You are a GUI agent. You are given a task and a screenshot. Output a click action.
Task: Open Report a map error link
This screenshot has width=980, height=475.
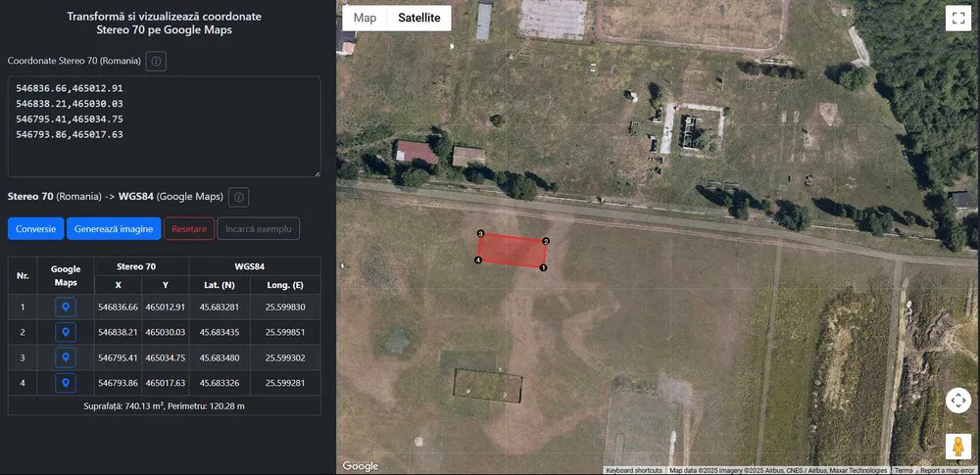(948, 470)
